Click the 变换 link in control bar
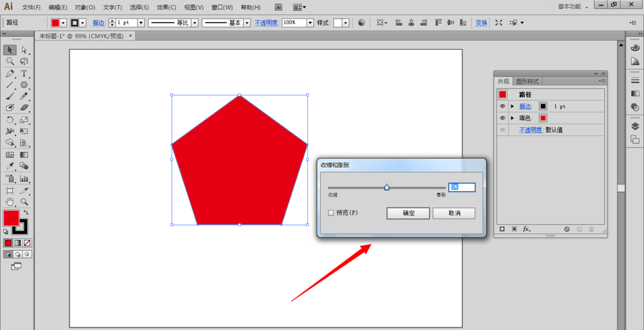 point(481,23)
